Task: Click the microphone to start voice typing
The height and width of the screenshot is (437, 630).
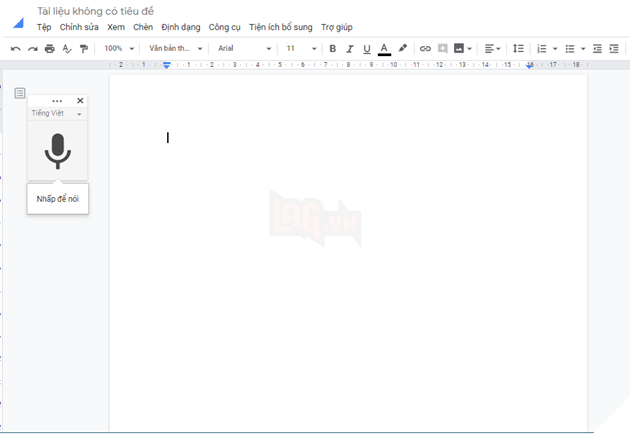Action: click(57, 151)
